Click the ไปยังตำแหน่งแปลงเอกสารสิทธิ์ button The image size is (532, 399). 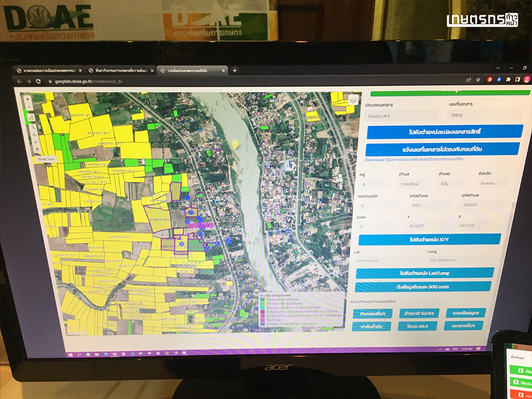(x=445, y=132)
